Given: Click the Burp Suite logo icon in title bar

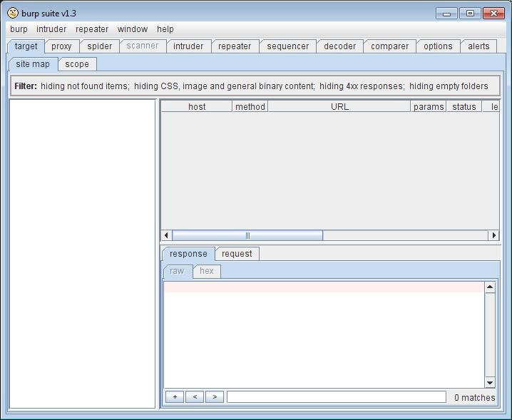Looking at the screenshot, I should (x=13, y=13).
